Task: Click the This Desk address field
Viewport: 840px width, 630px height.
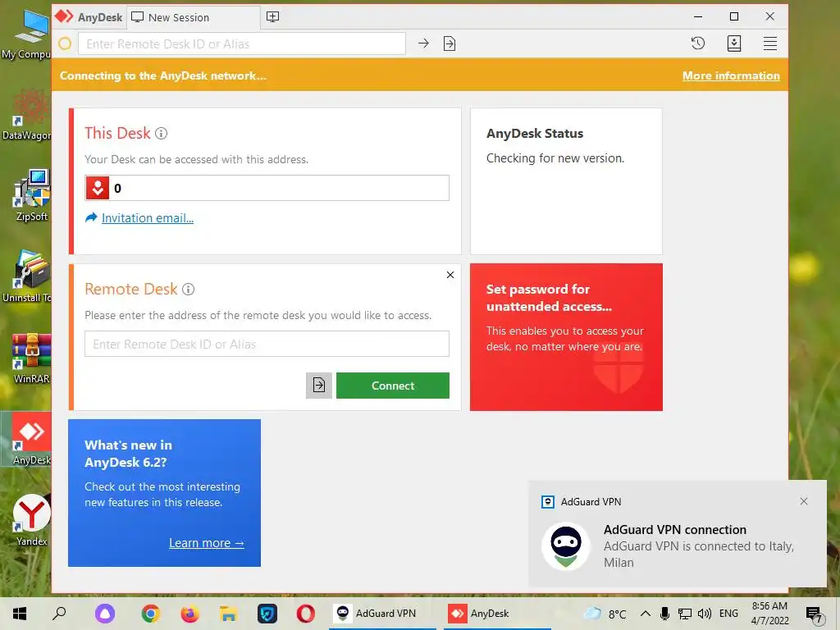Action: pyautogui.click(x=267, y=188)
